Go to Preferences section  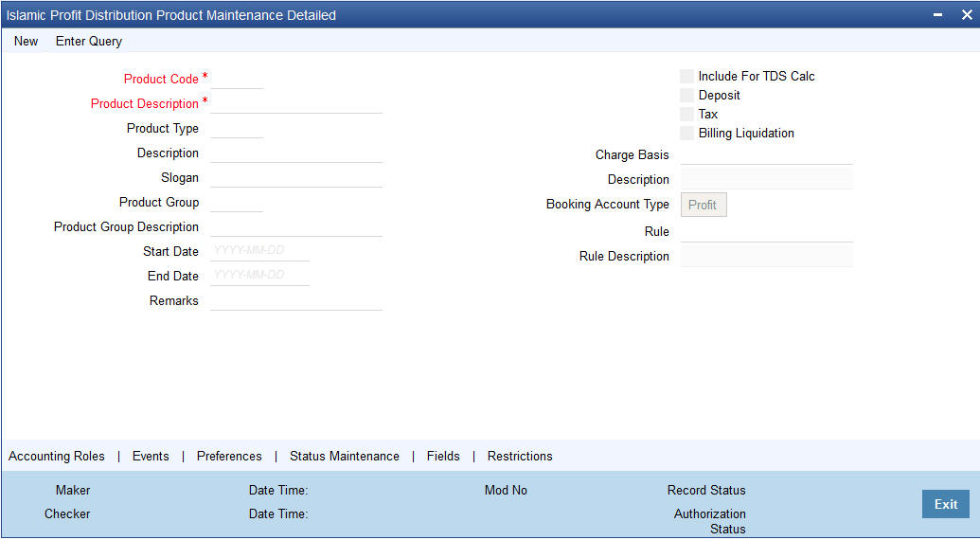pos(229,457)
